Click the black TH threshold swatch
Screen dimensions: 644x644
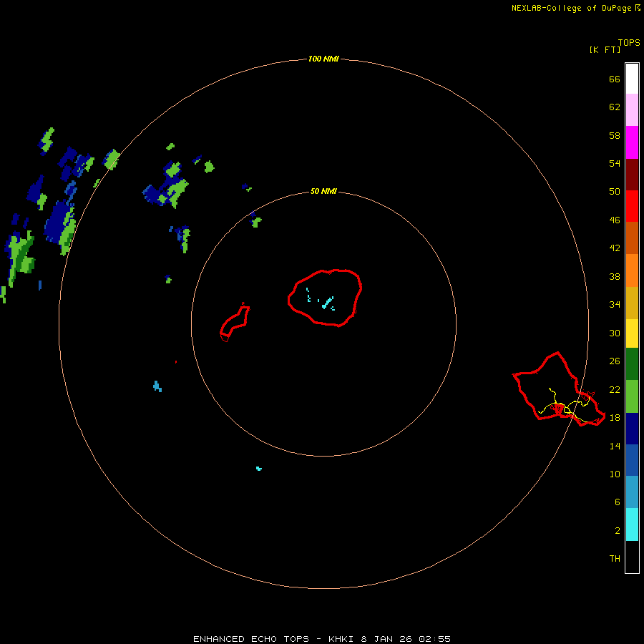coord(632,557)
